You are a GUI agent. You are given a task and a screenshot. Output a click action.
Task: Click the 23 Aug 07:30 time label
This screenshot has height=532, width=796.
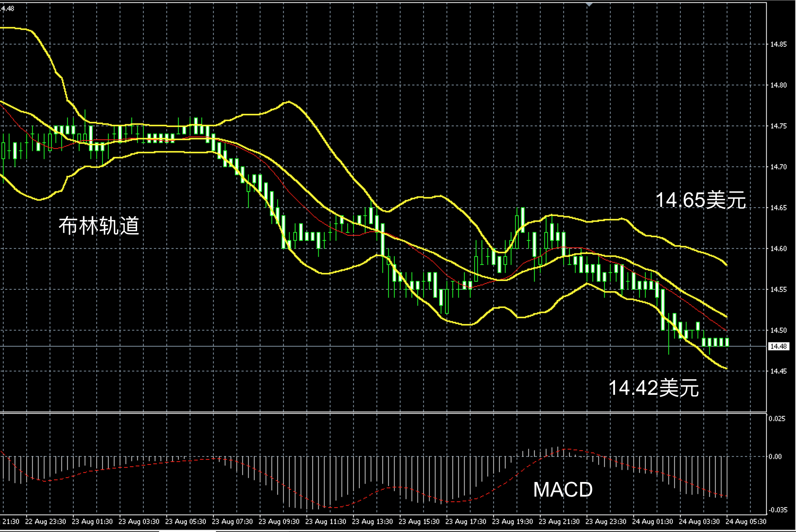pyautogui.click(x=232, y=522)
